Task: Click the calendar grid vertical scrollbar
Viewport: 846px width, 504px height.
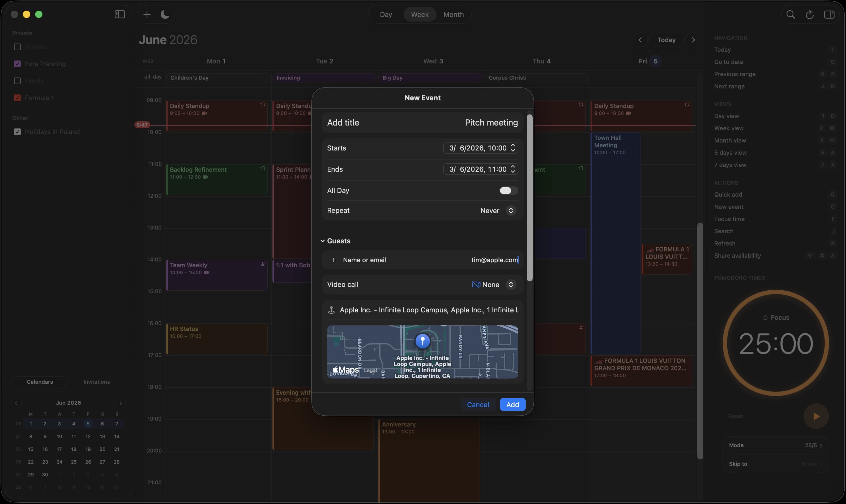Action: coord(700,341)
